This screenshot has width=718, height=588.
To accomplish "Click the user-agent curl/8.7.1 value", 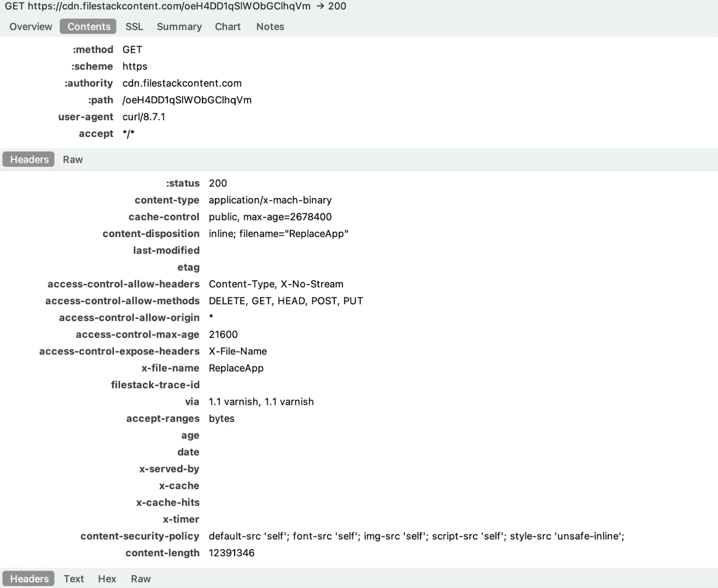I will 144,117.
